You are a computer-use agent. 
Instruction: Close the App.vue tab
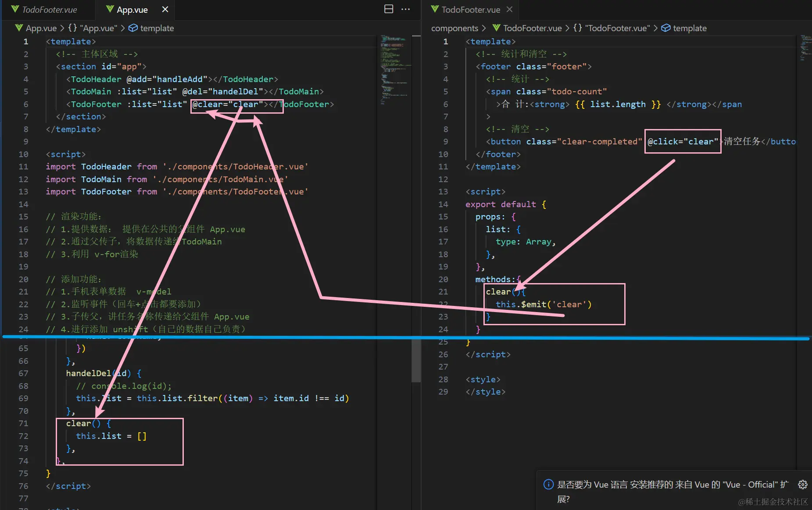[x=165, y=9]
